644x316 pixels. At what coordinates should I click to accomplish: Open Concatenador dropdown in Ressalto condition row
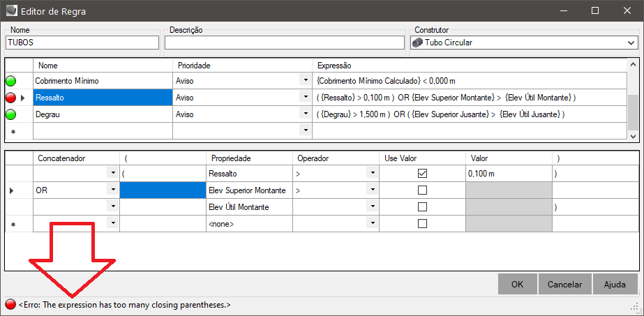click(x=112, y=174)
